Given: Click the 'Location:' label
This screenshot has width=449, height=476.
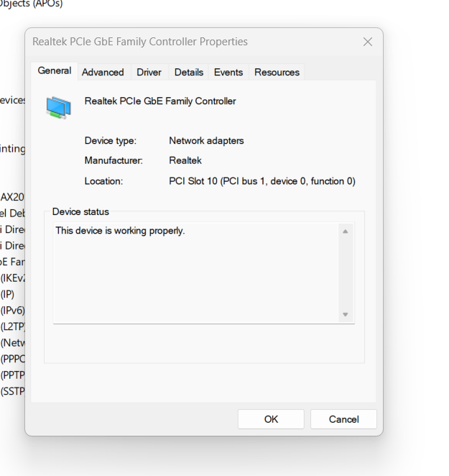Looking at the screenshot, I should coord(103,181).
